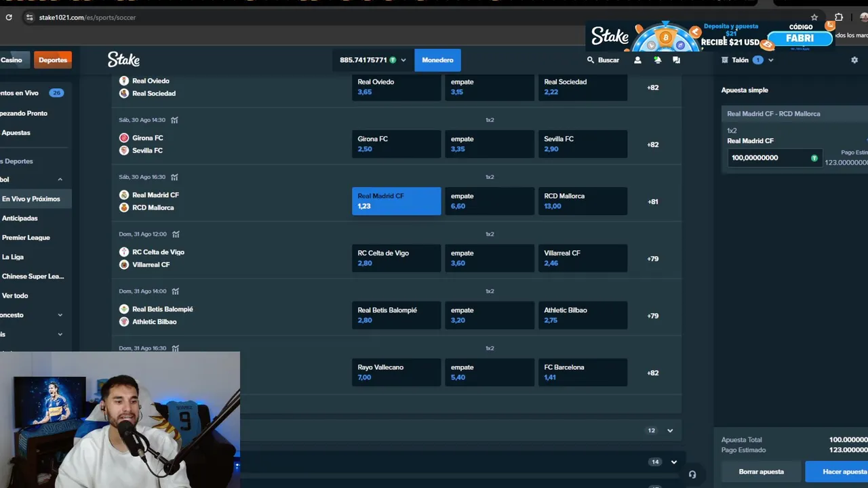The width and height of the screenshot is (868, 488).
Task: Open +81 markets for Real Madrid match
Action: click(x=653, y=201)
